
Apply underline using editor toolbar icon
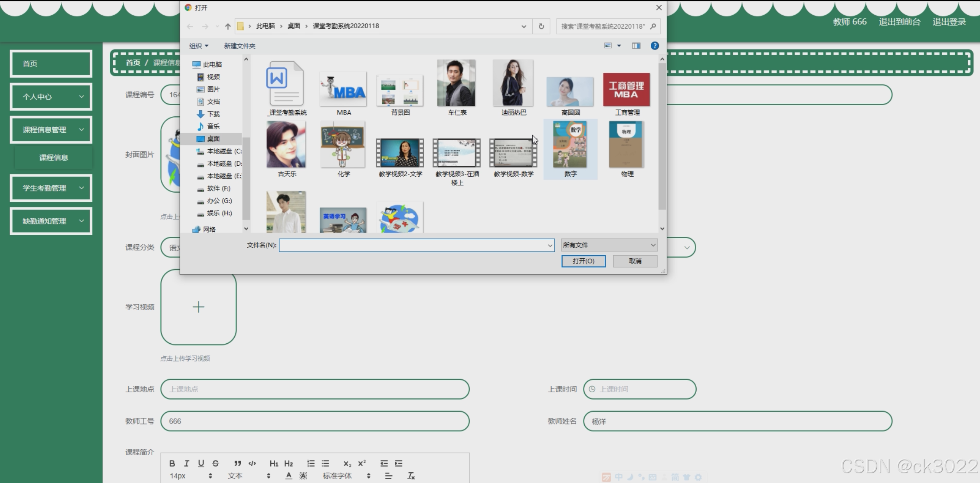click(201, 463)
